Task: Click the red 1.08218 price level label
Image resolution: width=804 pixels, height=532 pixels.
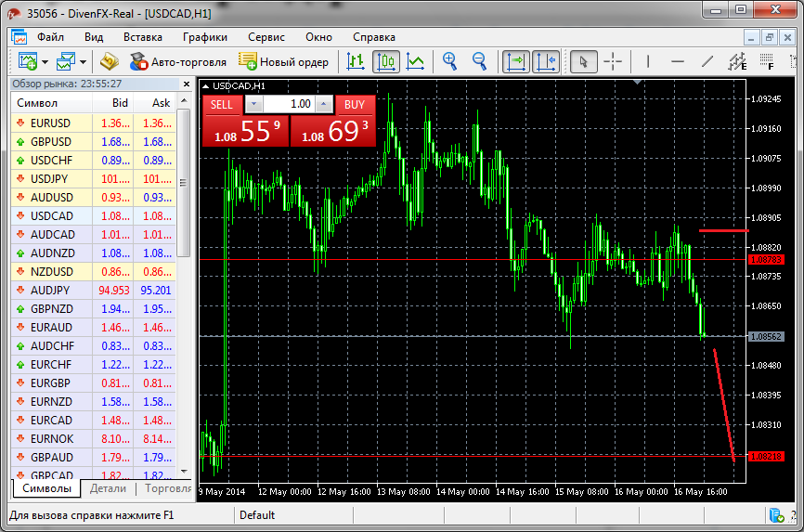Action: 766,456
